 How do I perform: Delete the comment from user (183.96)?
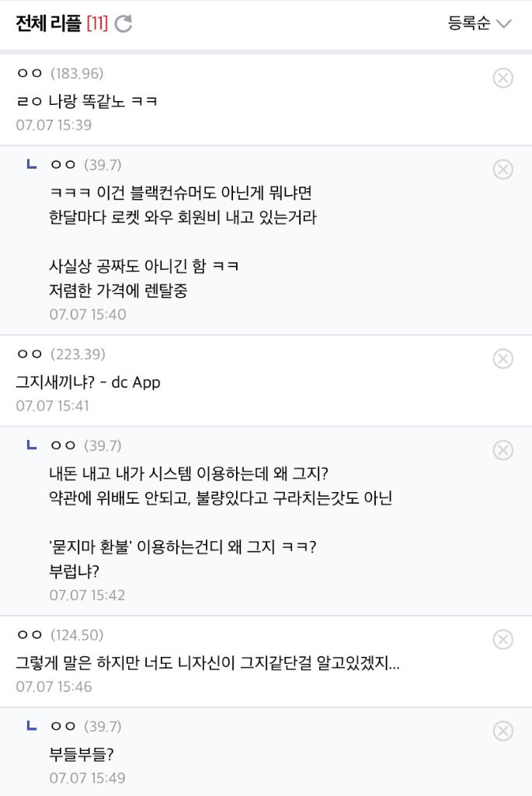(502, 79)
